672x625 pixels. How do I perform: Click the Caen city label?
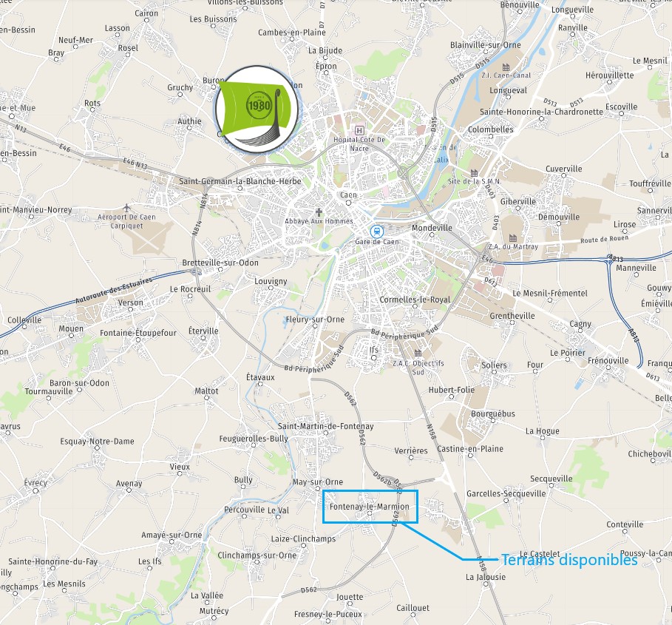(348, 195)
